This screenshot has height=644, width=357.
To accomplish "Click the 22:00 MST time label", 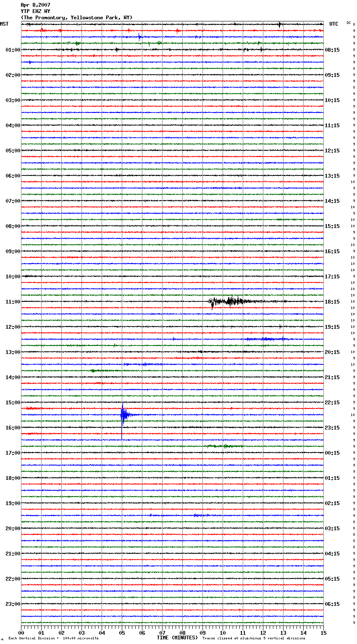I will tap(13, 579).
